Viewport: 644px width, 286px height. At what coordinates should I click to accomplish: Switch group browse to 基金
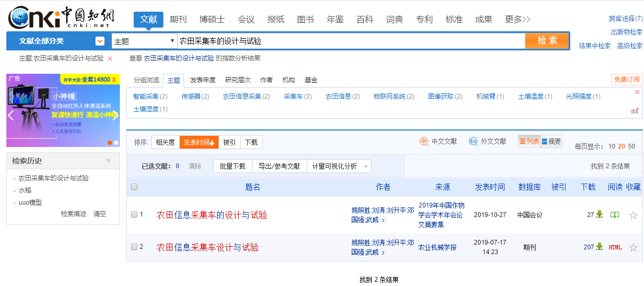311,80
